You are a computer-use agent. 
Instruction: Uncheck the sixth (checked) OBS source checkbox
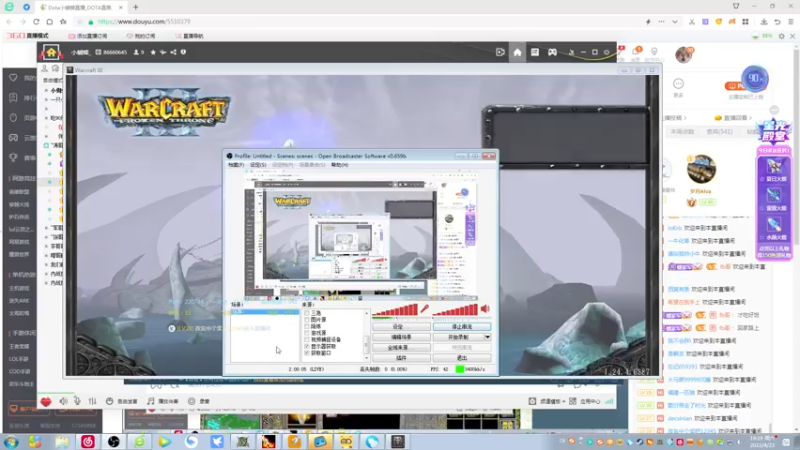(x=307, y=346)
